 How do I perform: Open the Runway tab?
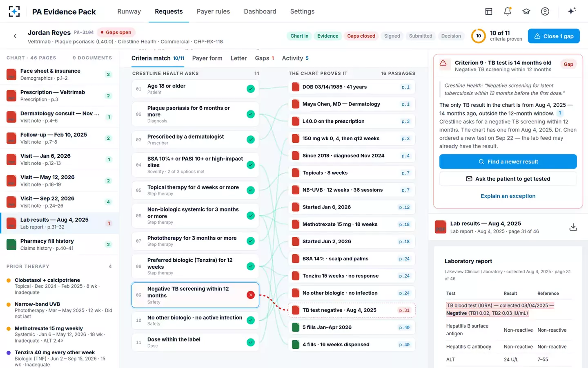click(129, 11)
